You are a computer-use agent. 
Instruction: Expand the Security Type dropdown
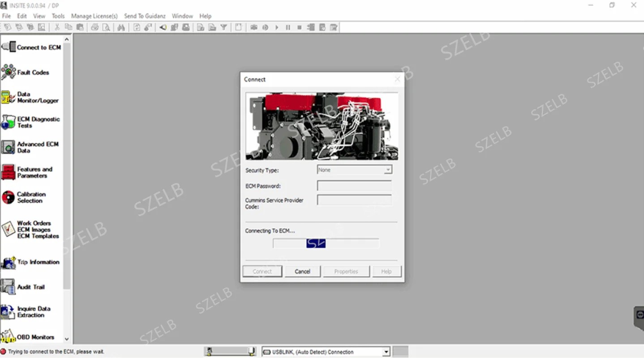click(x=388, y=170)
